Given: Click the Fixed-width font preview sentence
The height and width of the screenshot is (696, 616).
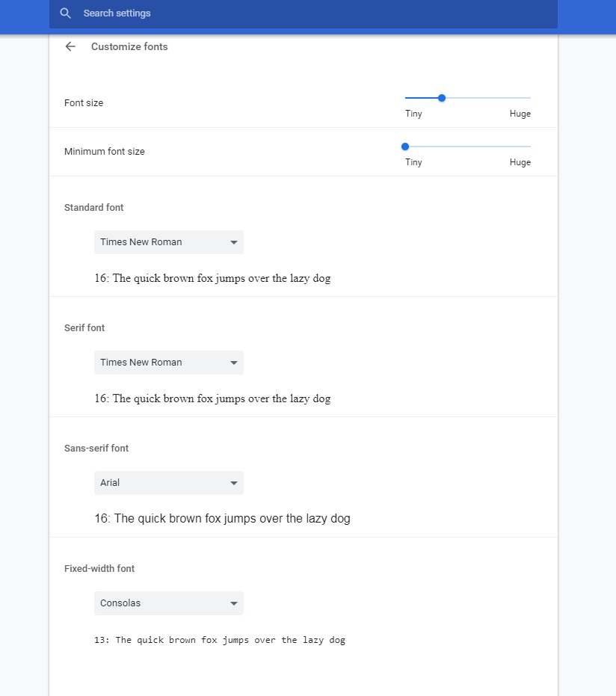Looking at the screenshot, I should pos(220,640).
